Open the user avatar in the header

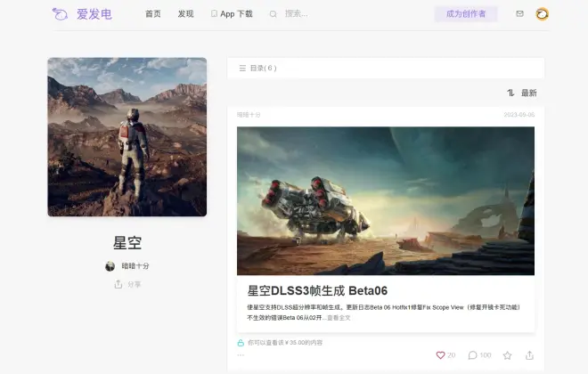(x=542, y=14)
